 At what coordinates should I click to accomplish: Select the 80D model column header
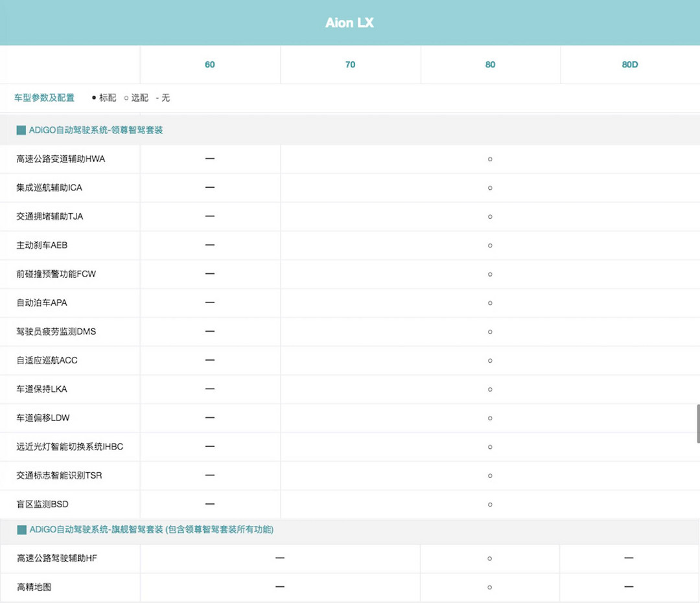click(x=630, y=65)
